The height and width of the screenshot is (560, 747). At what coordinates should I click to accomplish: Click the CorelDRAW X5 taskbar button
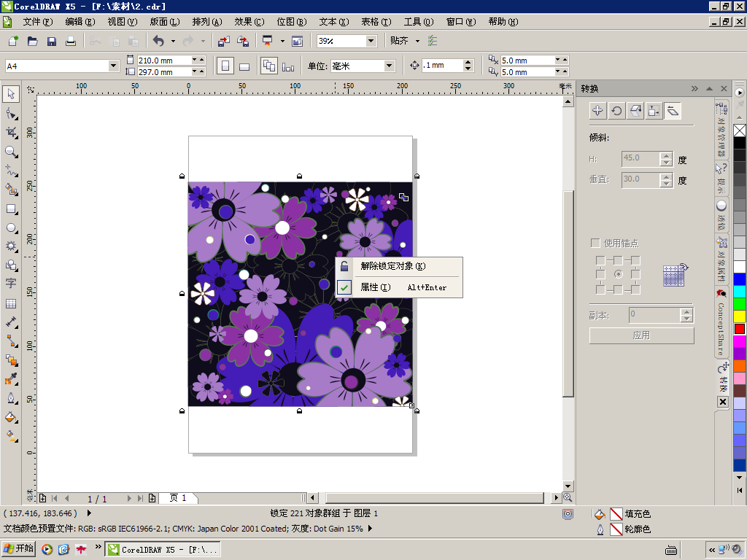click(x=163, y=550)
